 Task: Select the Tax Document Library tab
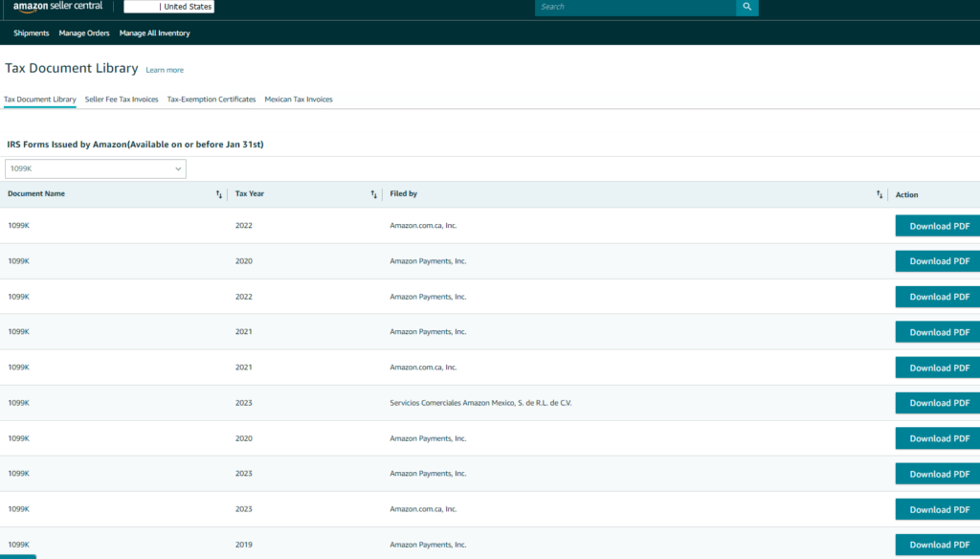[40, 100]
